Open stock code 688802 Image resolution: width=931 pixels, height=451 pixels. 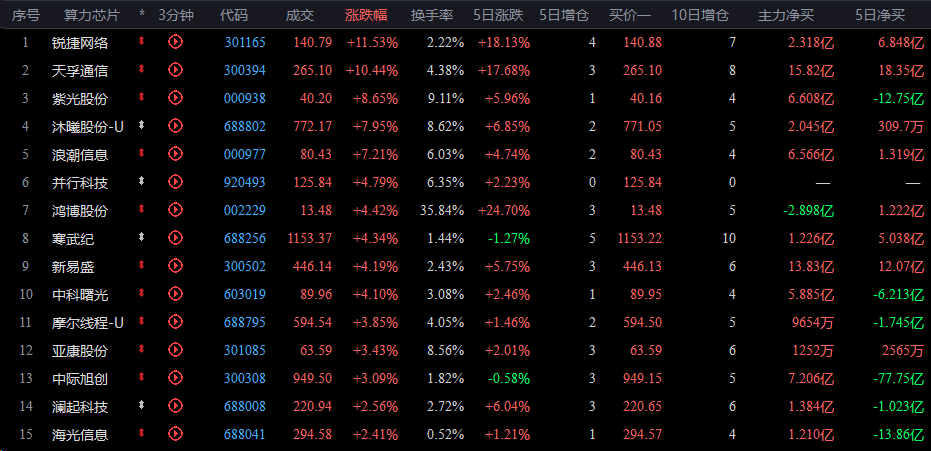pos(245,126)
